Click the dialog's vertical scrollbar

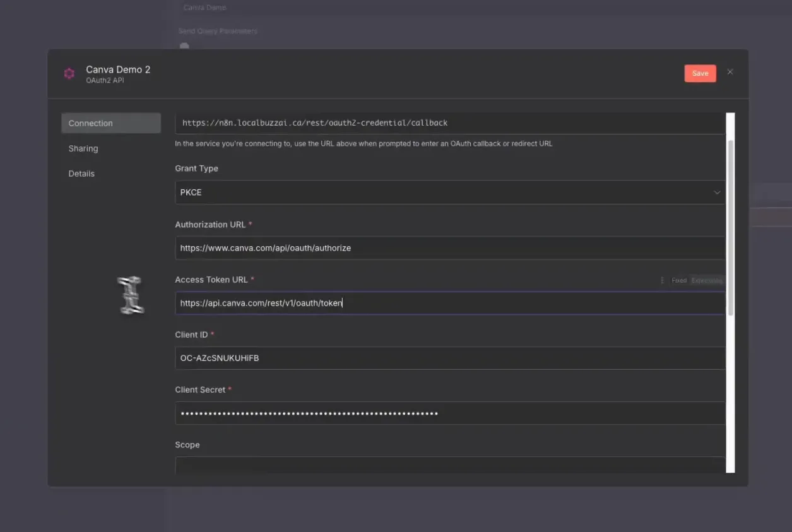pos(731,227)
